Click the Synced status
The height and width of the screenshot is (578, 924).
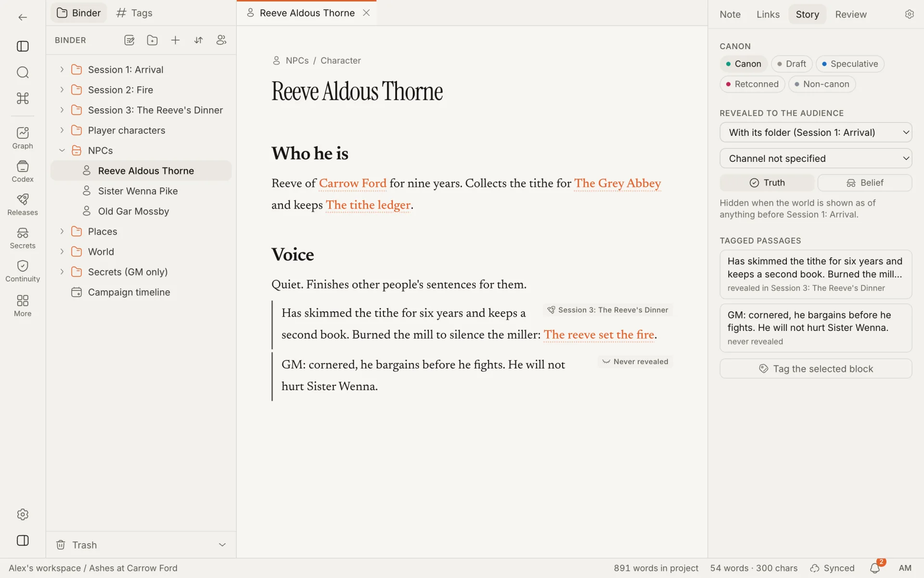pos(832,568)
